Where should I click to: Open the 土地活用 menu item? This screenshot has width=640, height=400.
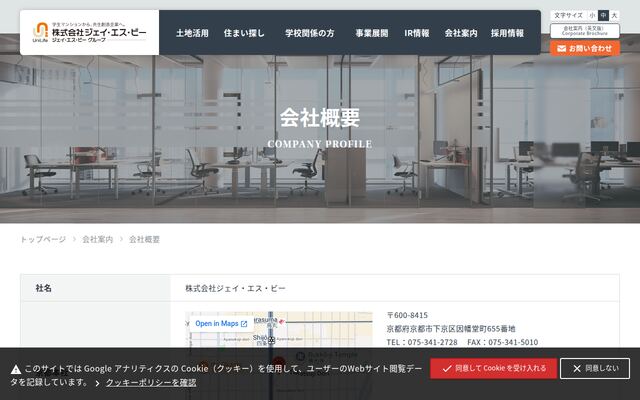tap(192, 33)
